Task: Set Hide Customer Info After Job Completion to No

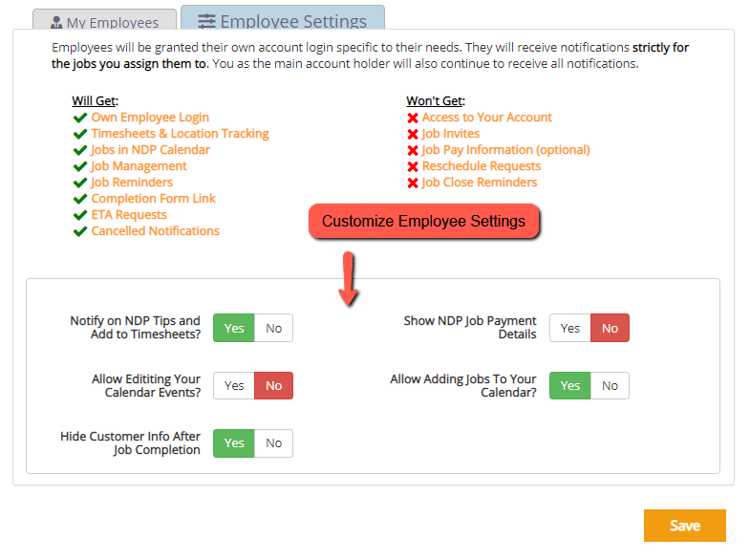Action: (x=273, y=443)
